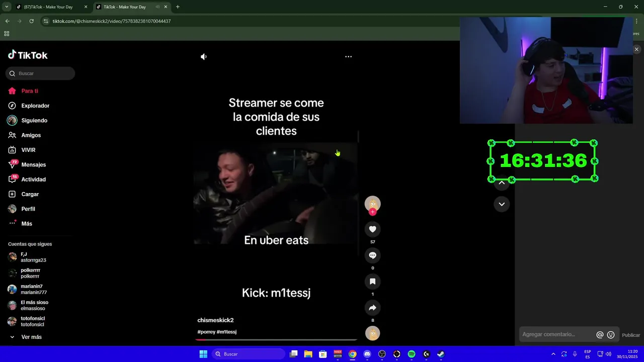Open Steam from the taskbar
This screenshot has height=362, width=644.
tap(441, 354)
